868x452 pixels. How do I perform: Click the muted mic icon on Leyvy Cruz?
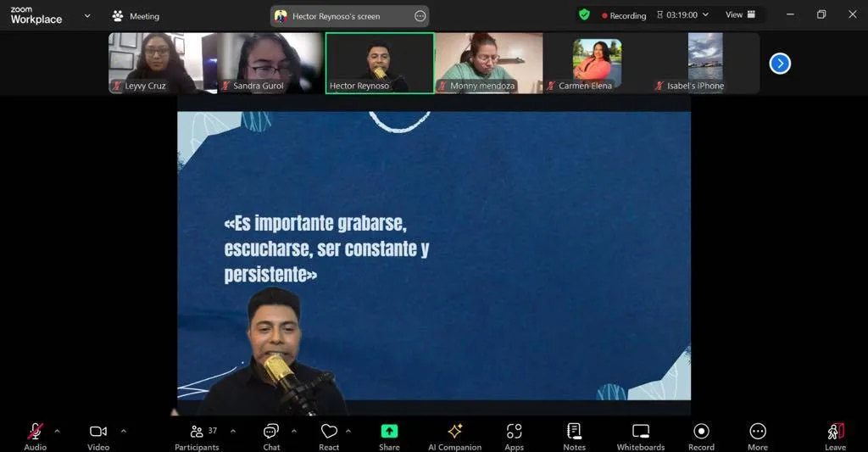116,86
